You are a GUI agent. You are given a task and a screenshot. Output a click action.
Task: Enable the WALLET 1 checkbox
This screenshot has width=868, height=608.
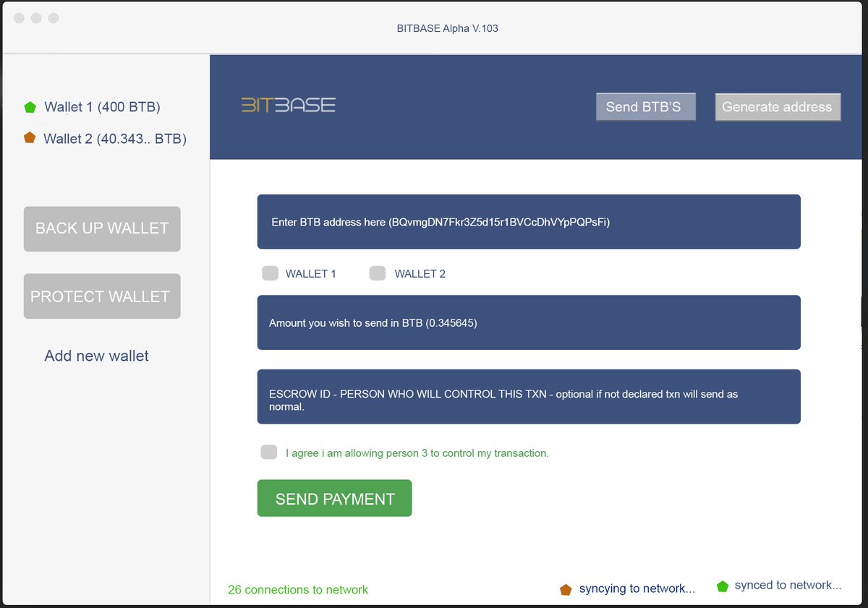[270, 273]
